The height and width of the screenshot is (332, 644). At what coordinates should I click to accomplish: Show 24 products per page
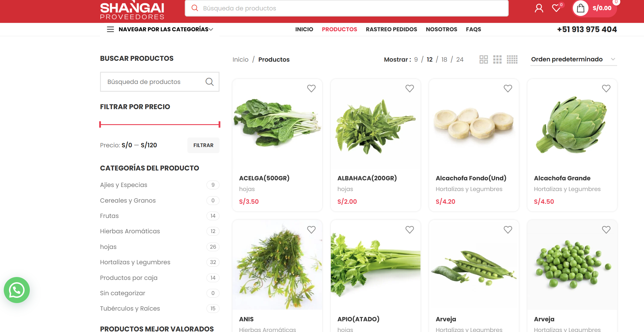[x=460, y=59]
